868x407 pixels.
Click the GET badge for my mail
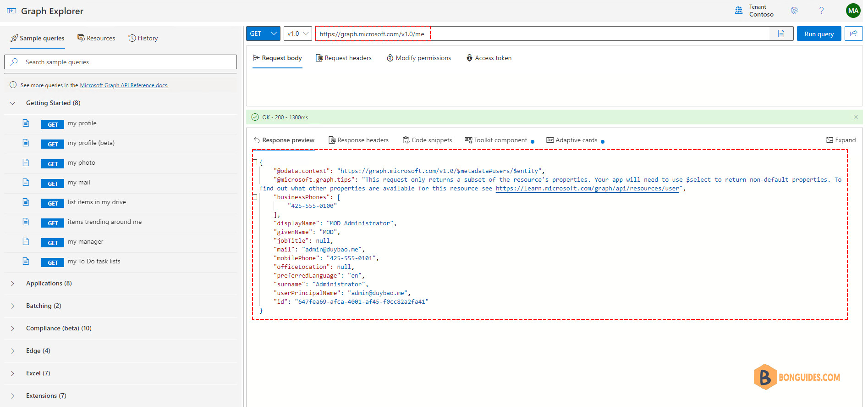[x=53, y=184]
